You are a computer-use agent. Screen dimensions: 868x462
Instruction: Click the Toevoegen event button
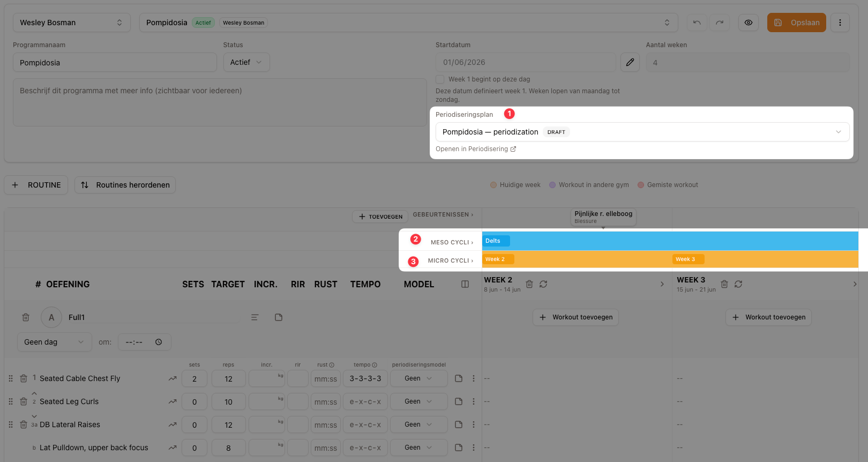(380, 217)
